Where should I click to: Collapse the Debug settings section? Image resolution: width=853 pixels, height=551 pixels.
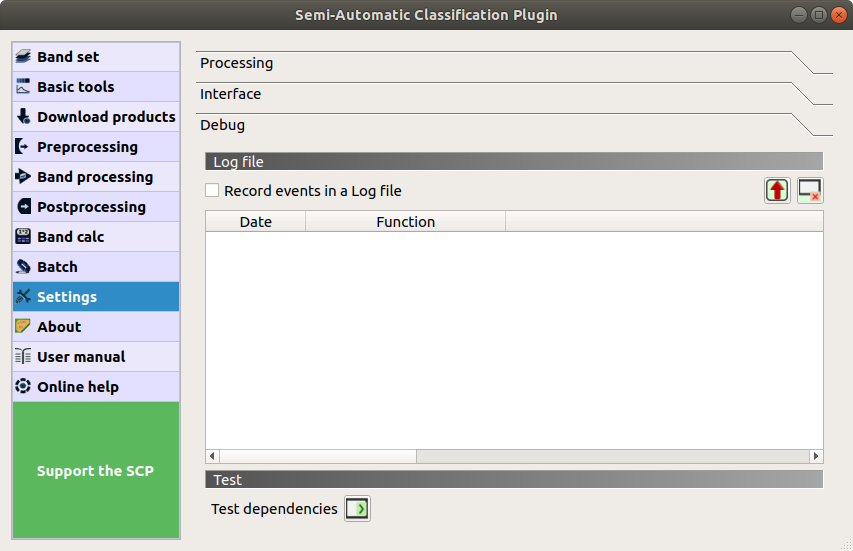coord(223,125)
